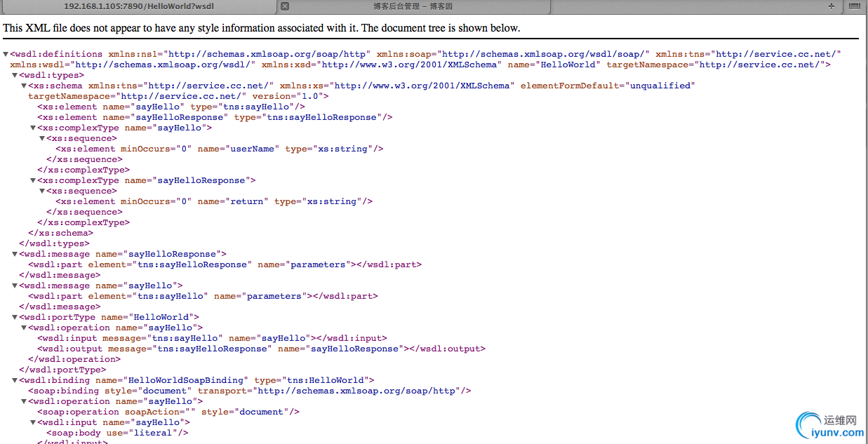868x444 pixels.
Task: Collapse xs:complexType name="sayHelloResponse" node
Action: [33, 180]
